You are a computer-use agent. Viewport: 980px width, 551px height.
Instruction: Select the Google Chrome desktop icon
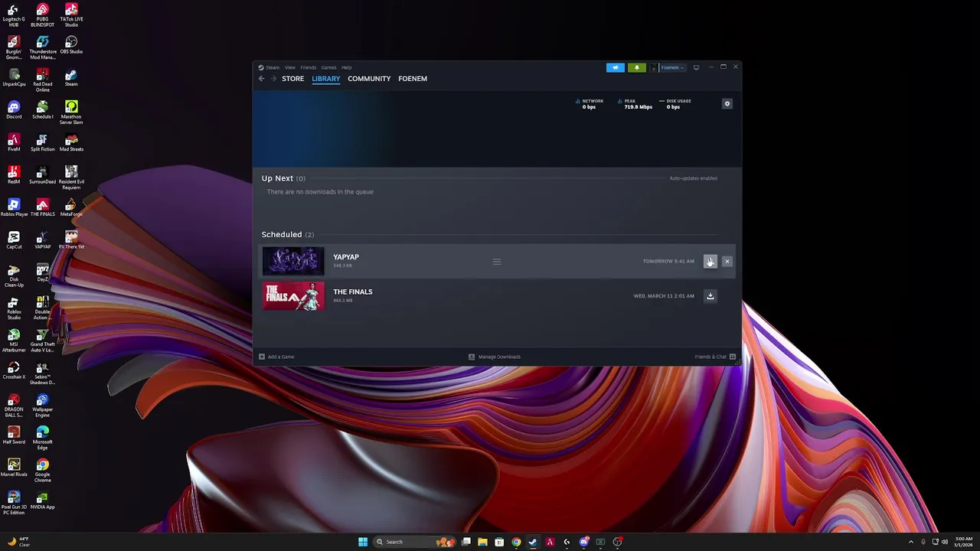(x=43, y=471)
